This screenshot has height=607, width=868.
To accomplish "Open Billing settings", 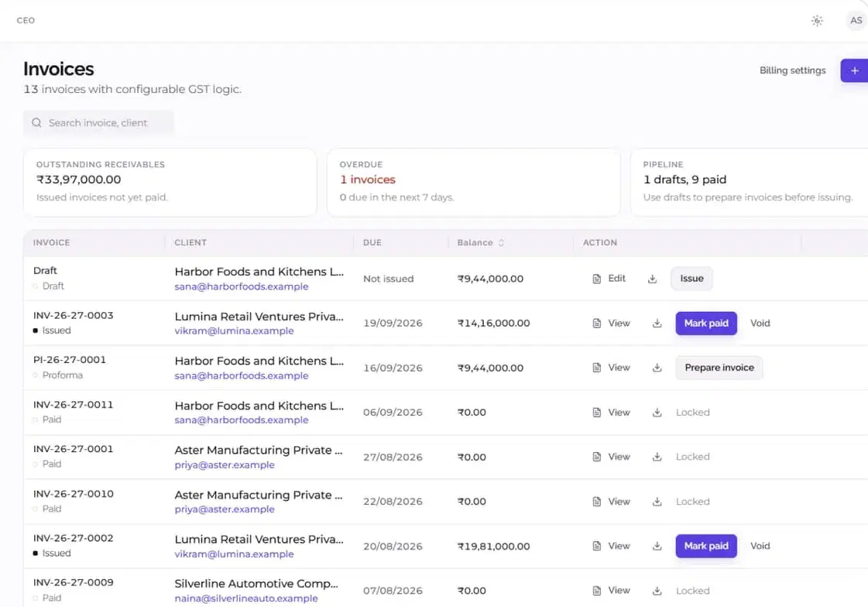I will coord(792,70).
